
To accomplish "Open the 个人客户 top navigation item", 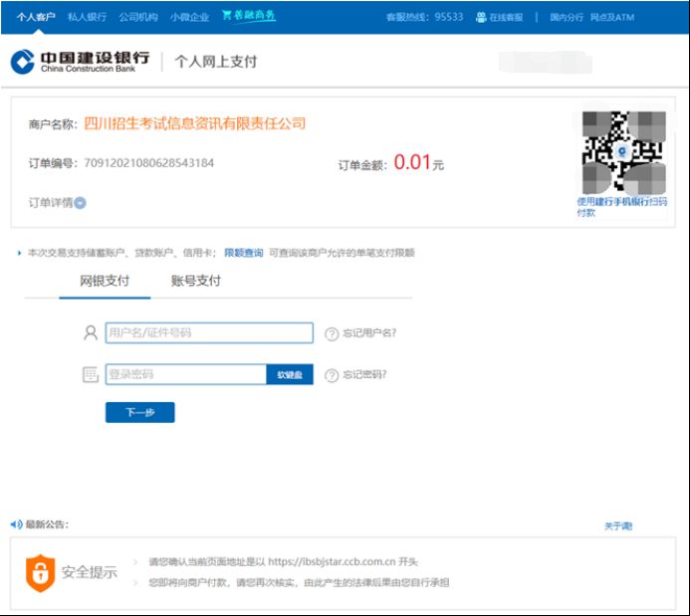I will point(36,17).
